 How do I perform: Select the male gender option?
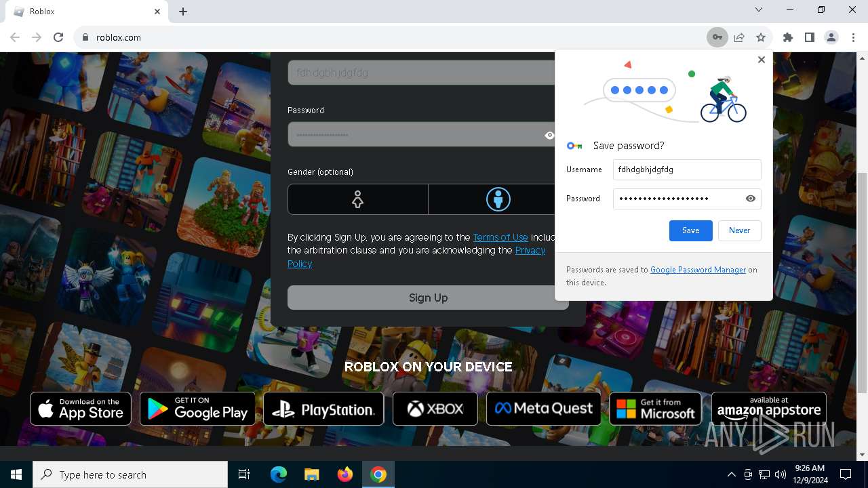tap(498, 199)
